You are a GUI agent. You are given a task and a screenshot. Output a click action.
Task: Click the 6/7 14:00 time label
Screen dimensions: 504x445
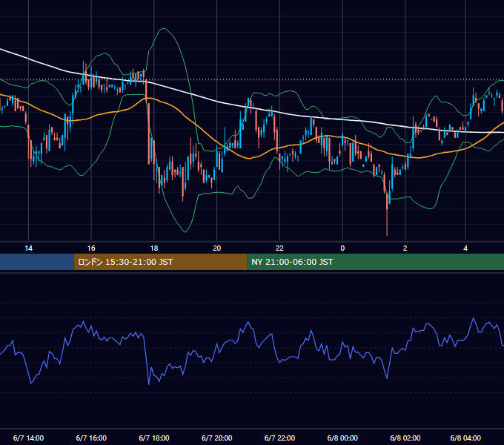click(x=28, y=438)
